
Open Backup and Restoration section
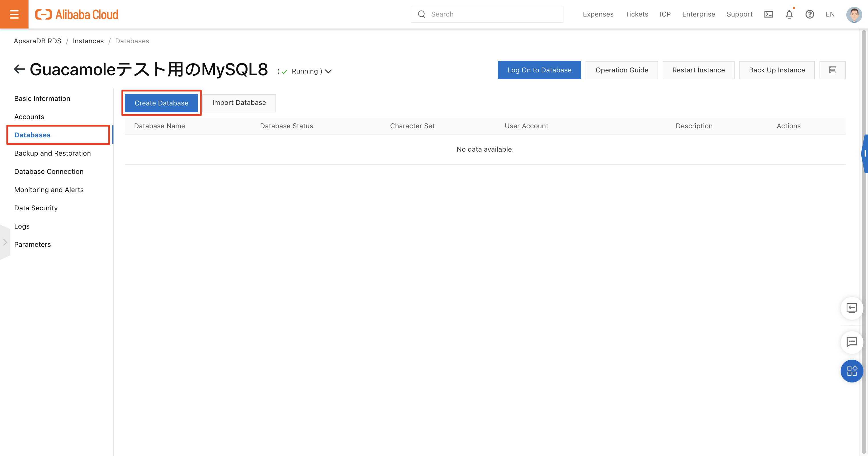coord(52,153)
